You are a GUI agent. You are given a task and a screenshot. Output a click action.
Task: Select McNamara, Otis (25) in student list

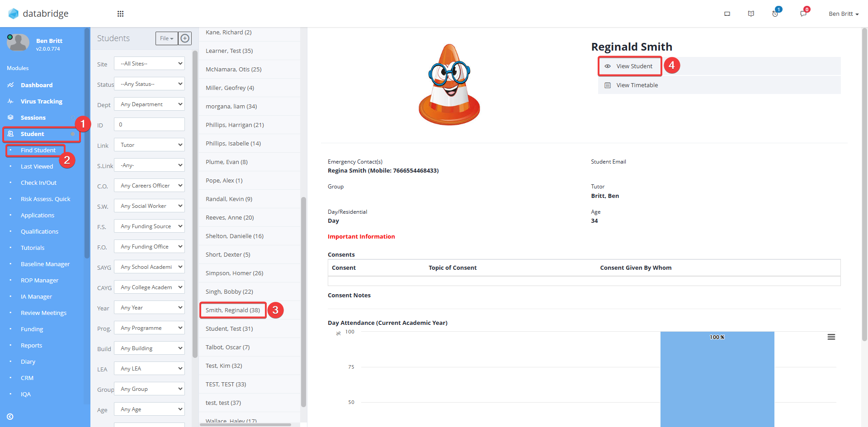(250, 69)
